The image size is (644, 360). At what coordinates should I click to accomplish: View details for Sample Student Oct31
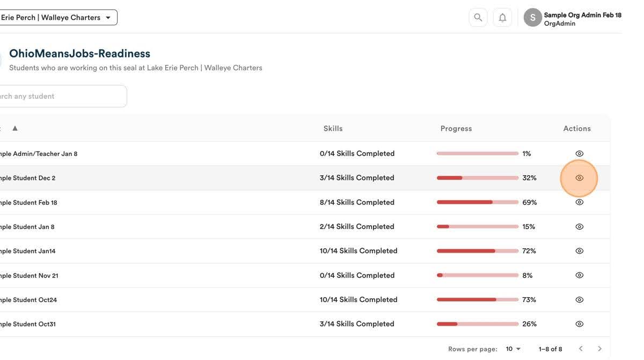pos(579,324)
